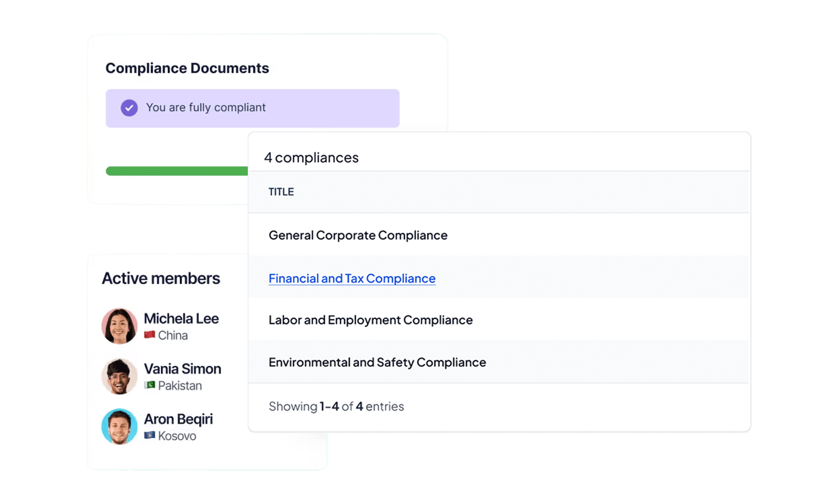Open Aron Beqiri's profile avatar
Viewport: 839px width, 504px height.
[119, 427]
